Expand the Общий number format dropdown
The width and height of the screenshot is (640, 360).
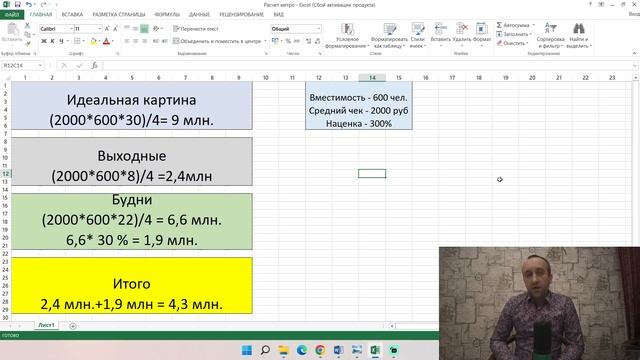coord(319,29)
